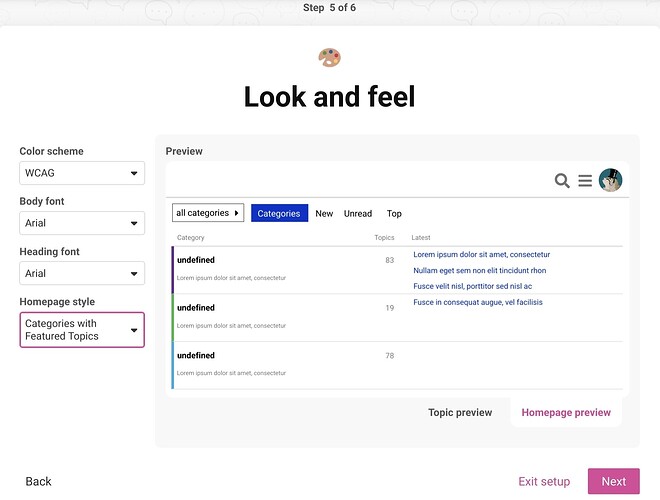Click the 'Step 5 of 6' indicator
This screenshot has width=660, height=500.
point(330,8)
